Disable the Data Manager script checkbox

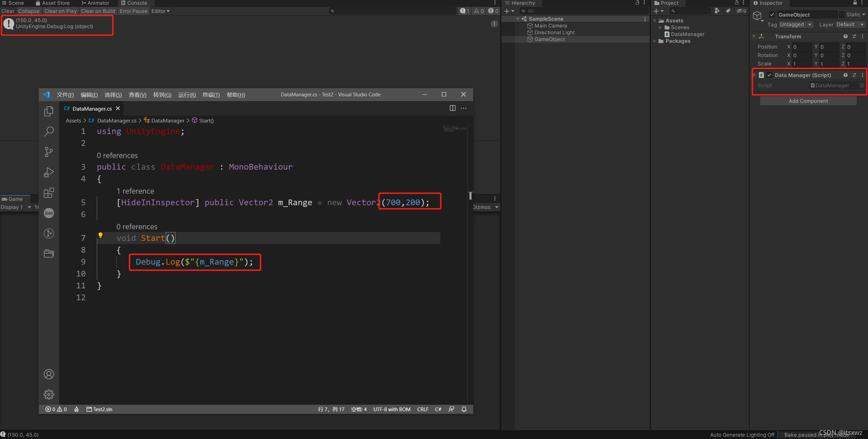(770, 75)
